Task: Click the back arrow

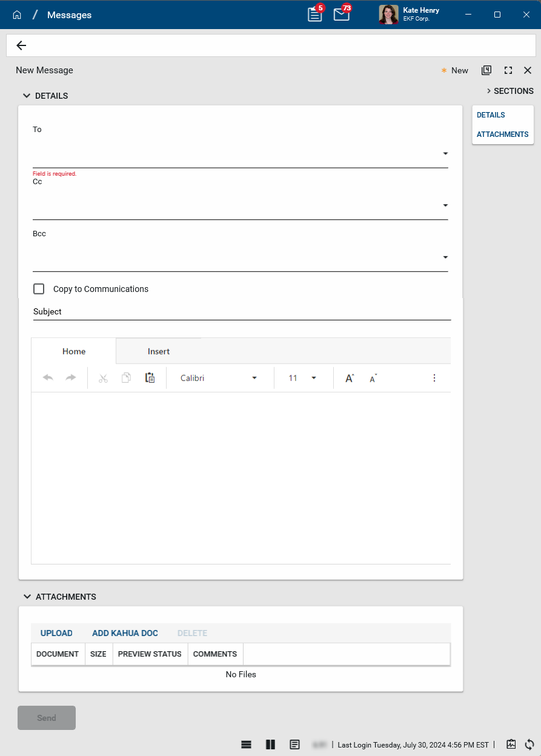Action: 21,45
